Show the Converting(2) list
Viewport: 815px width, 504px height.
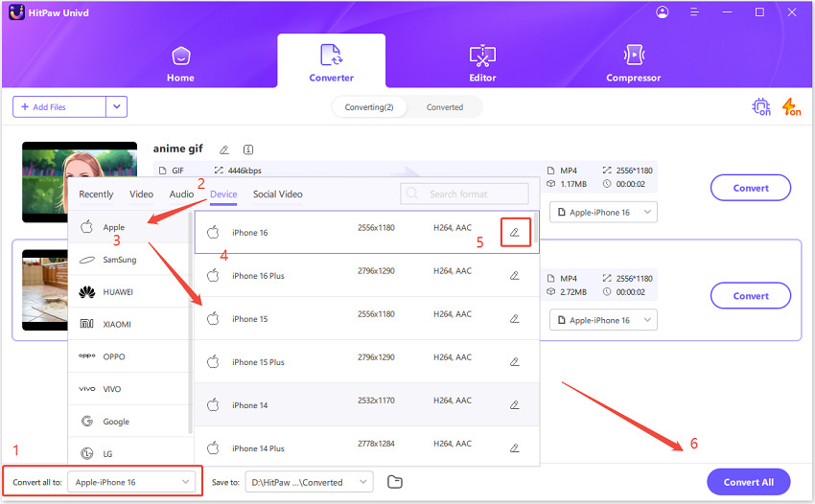(369, 107)
